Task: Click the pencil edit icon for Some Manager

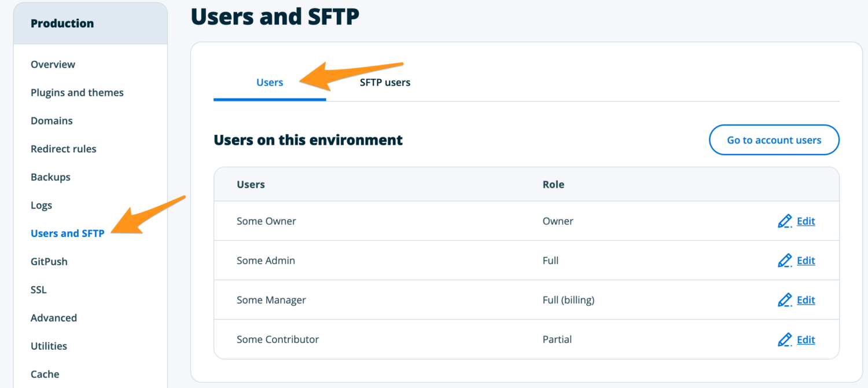Action: 785,300
